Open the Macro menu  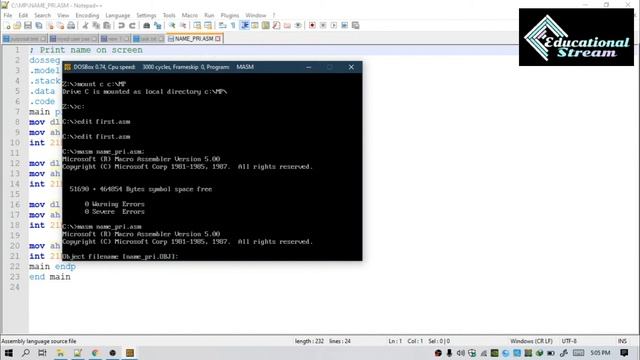(x=189, y=15)
